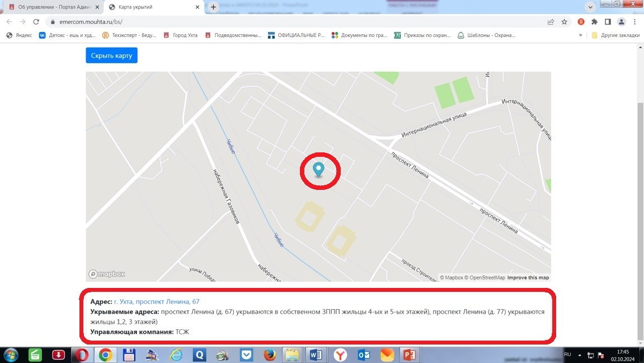This screenshot has width=644, height=363.
Task: Open Firefox from the taskbar
Action: pyautogui.click(x=270, y=355)
